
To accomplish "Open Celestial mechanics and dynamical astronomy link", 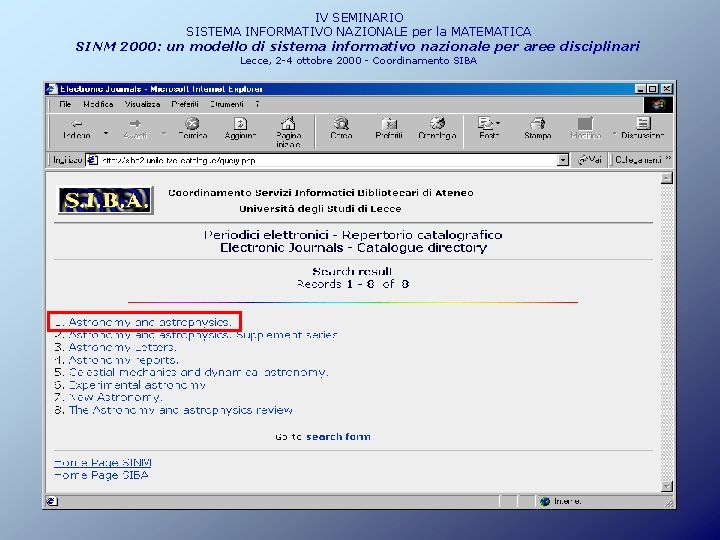I will pyautogui.click(x=198, y=372).
